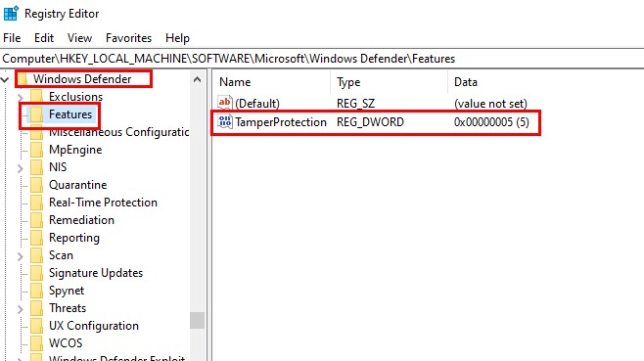644x361 pixels.
Task: Select the Signature Updates key label
Action: click(96, 273)
